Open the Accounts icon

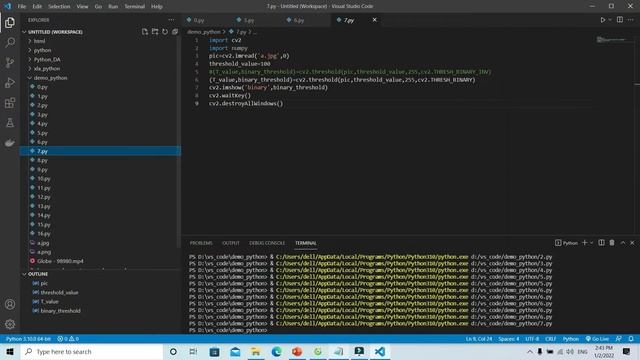pos(10,304)
